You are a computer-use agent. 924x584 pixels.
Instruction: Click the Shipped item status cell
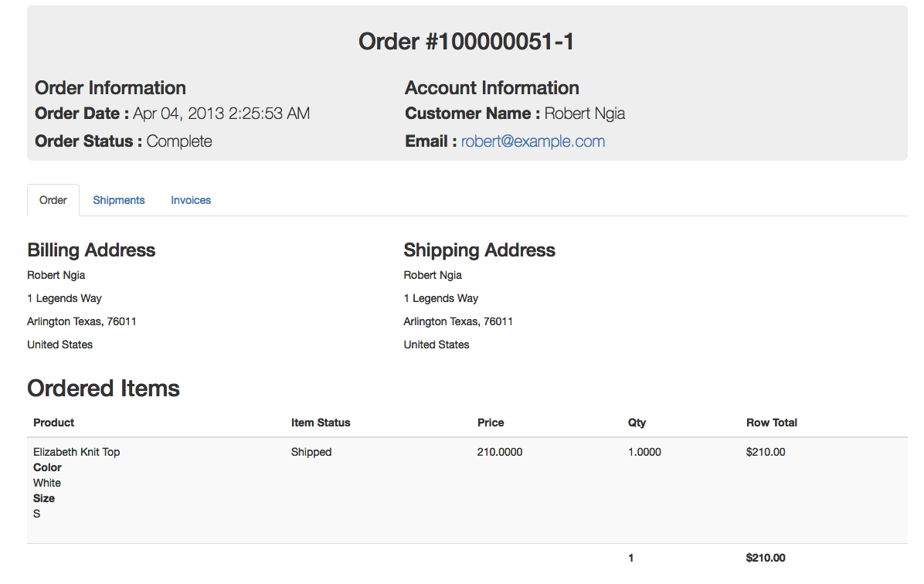(311, 452)
